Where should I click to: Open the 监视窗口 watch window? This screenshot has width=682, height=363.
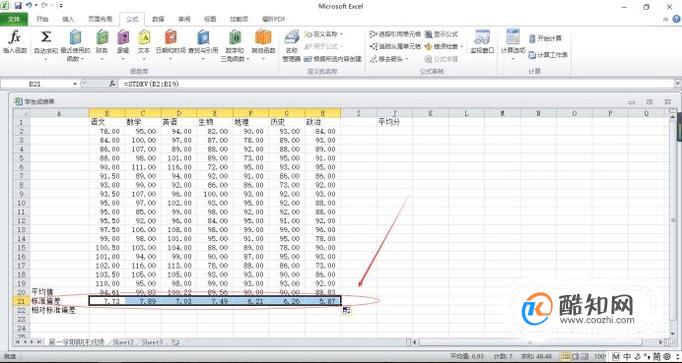coord(482,42)
